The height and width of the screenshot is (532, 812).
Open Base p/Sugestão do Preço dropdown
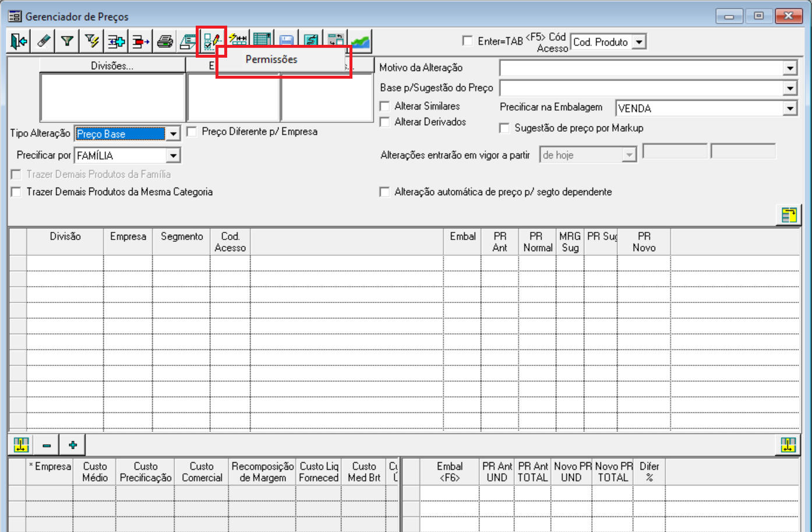click(x=790, y=89)
